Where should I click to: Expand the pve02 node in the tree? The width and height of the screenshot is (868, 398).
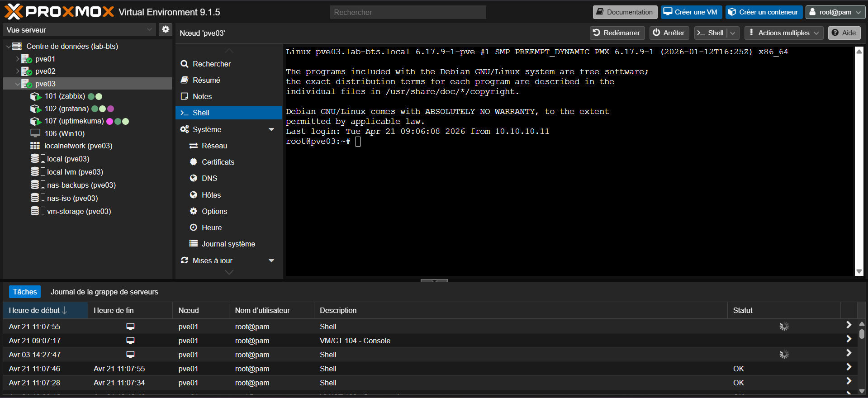click(18, 71)
